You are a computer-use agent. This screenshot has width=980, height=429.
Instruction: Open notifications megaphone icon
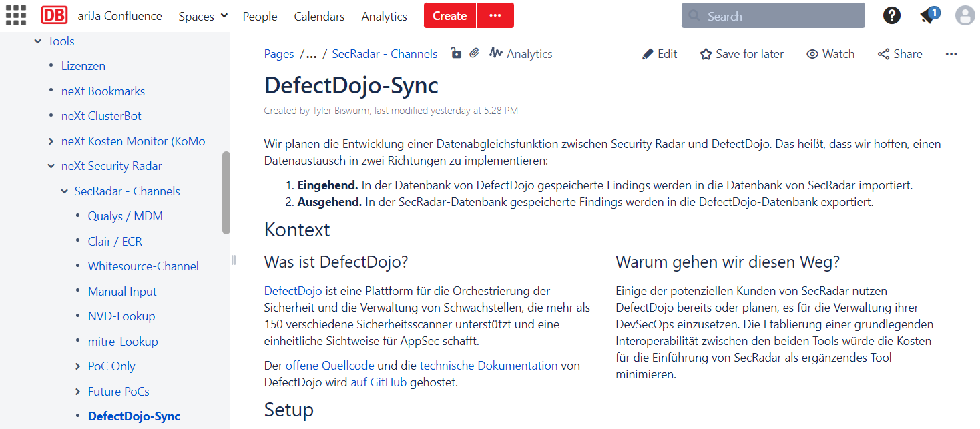pyautogui.click(x=929, y=15)
